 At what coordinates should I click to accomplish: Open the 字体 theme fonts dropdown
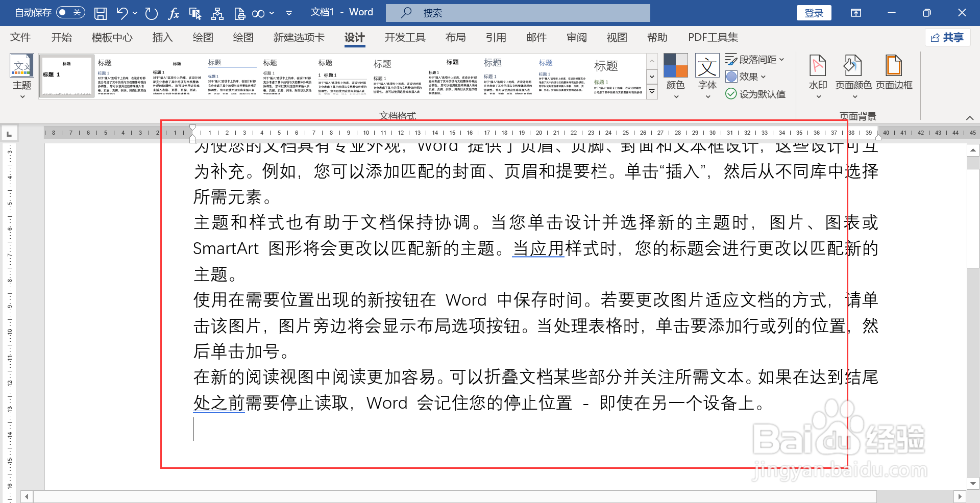click(707, 77)
